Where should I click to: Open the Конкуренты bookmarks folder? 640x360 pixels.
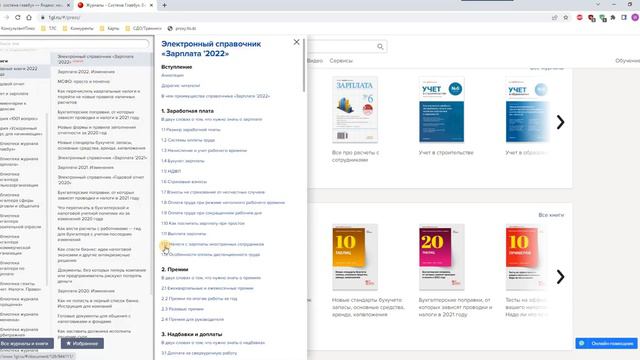pos(78,29)
